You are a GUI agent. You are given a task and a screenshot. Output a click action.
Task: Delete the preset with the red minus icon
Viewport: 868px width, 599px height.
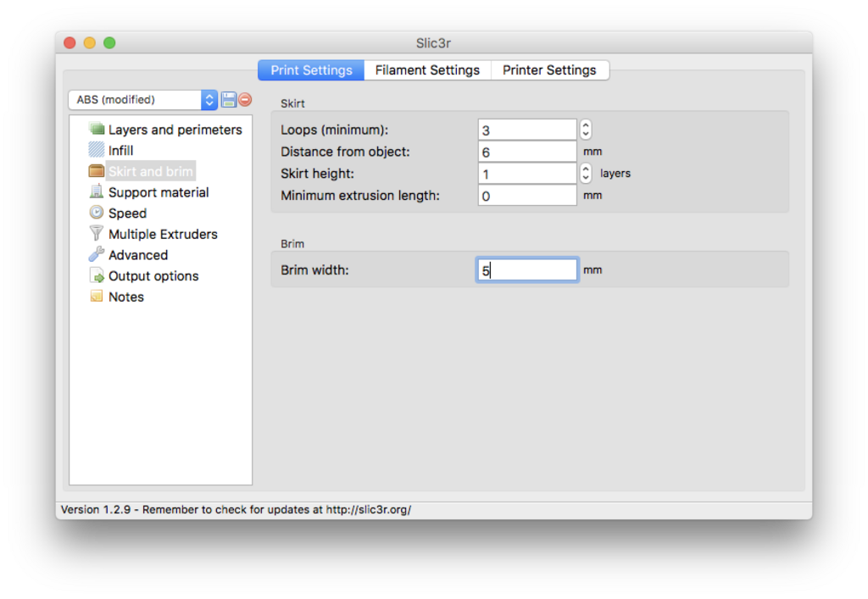coord(245,100)
